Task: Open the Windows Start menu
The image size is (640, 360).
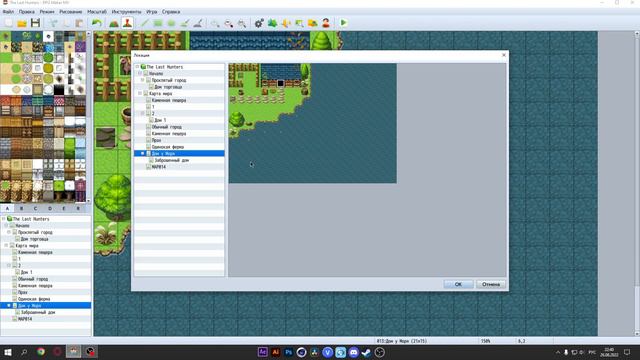Action: click(7, 352)
